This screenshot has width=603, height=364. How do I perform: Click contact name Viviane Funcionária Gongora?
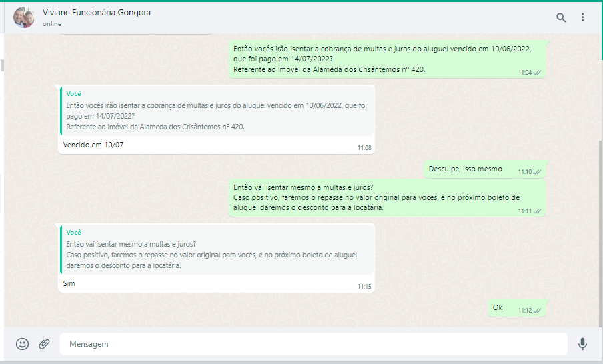(x=96, y=13)
